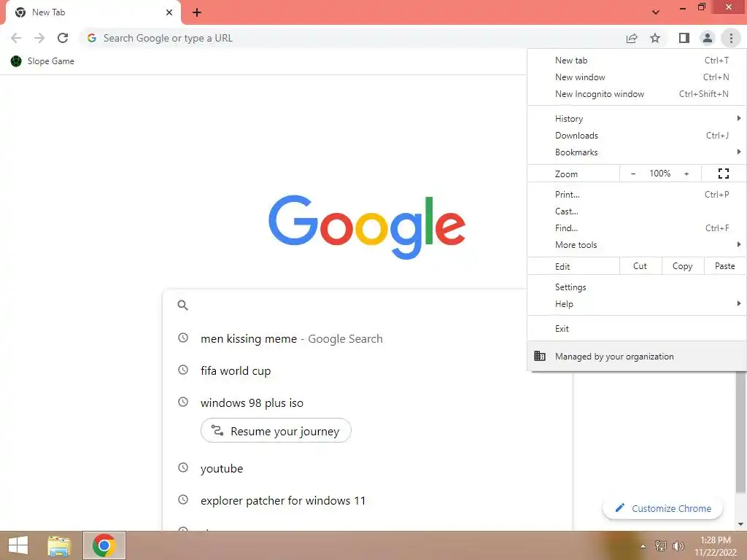This screenshot has width=747, height=560.
Task: Click clock icon beside youtube suggestion
Action: tap(183, 467)
